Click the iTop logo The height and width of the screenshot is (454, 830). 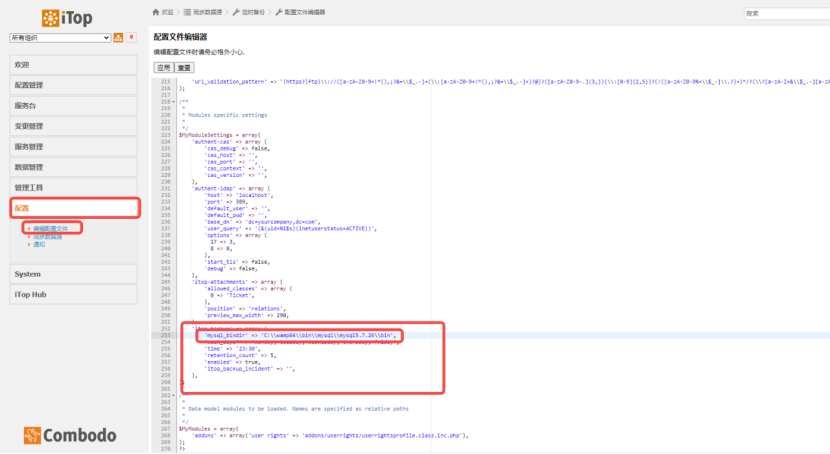67,18
